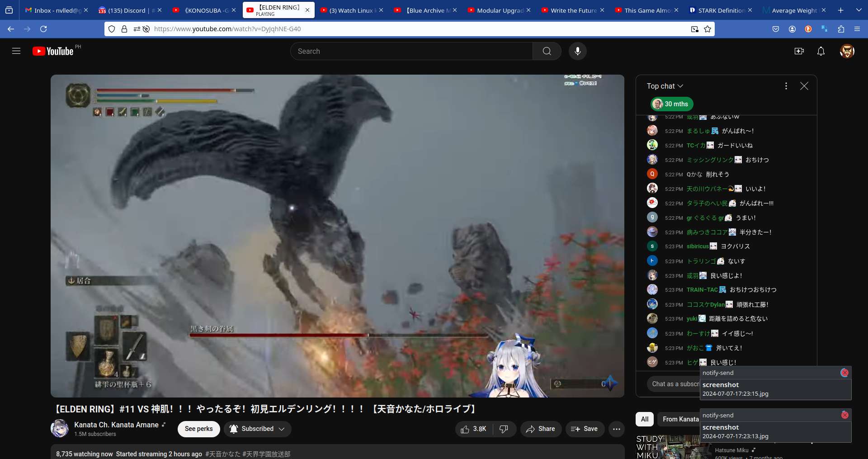Open Kanata channel avatar
Screen dimensions: 868x459
coord(60,428)
